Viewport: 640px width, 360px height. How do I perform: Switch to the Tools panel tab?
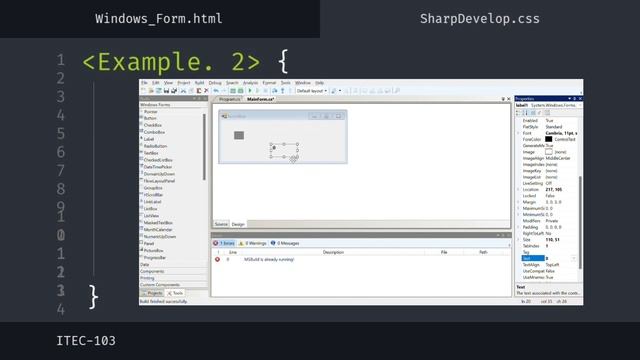tap(176, 293)
